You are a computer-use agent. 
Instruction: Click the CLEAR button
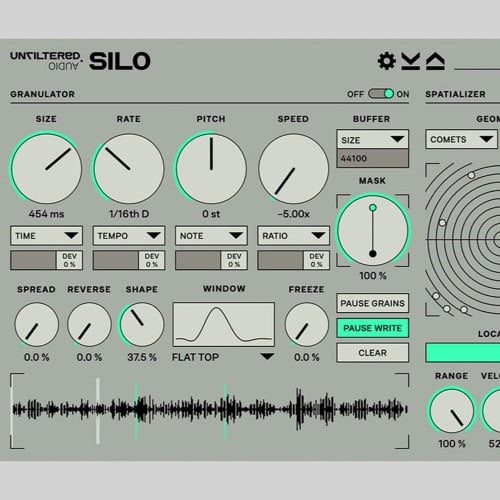tap(372, 353)
